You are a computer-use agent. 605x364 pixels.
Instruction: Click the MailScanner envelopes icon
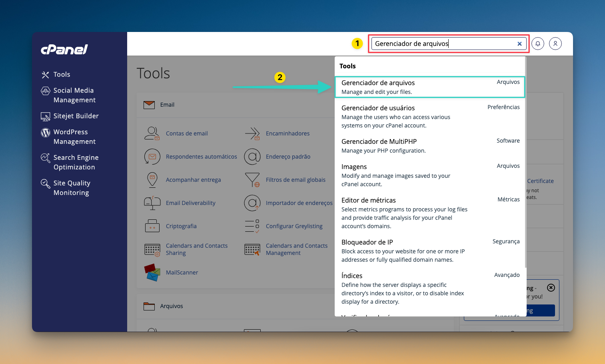coord(152,273)
